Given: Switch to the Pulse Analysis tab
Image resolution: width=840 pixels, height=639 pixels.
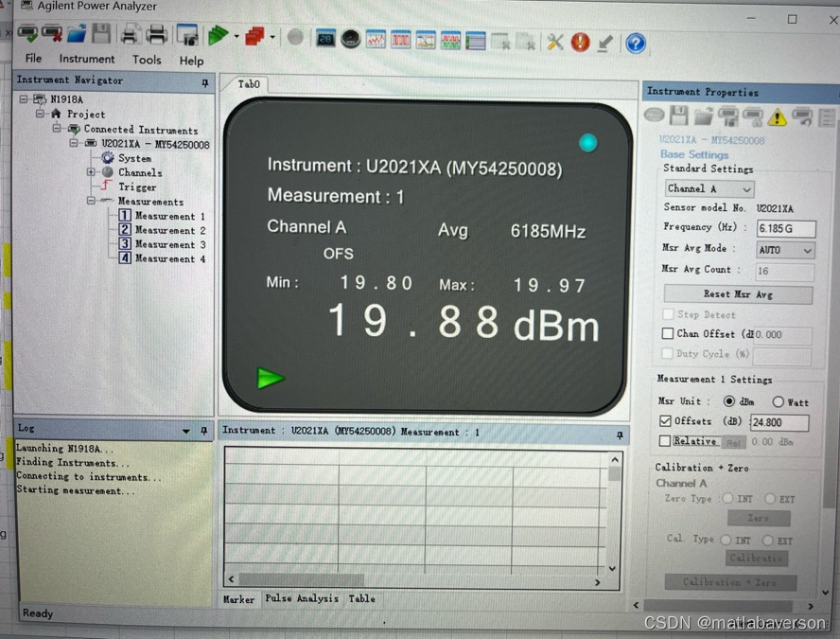Looking at the screenshot, I should pos(302,597).
